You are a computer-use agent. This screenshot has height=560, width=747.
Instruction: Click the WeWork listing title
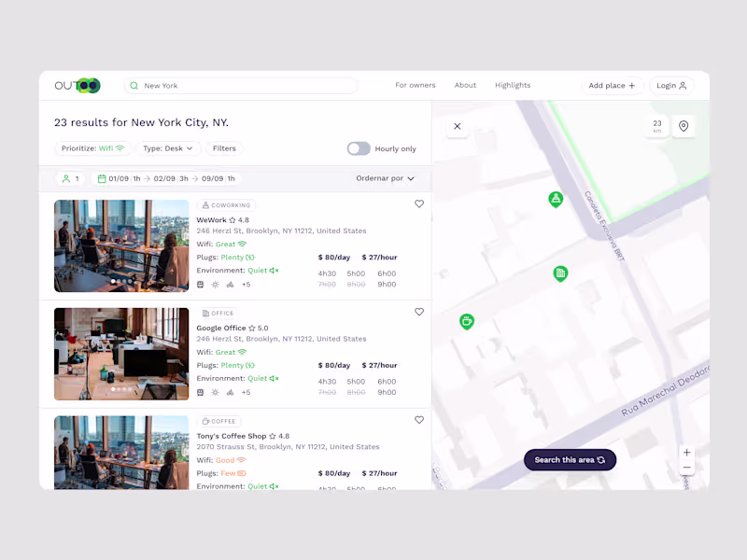[x=212, y=220]
